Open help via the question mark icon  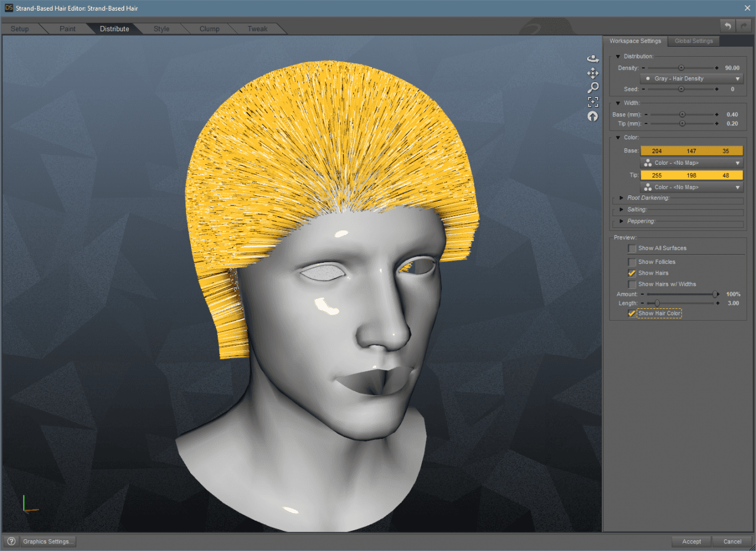pyautogui.click(x=11, y=541)
